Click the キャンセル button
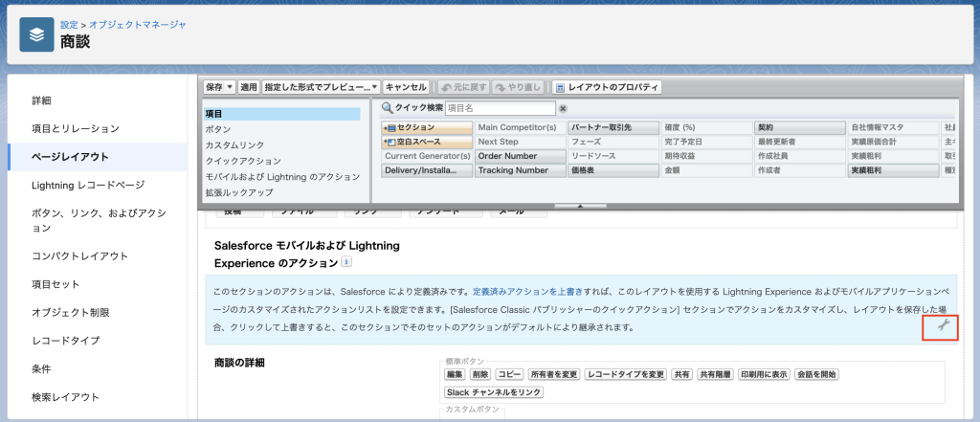 [x=406, y=87]
